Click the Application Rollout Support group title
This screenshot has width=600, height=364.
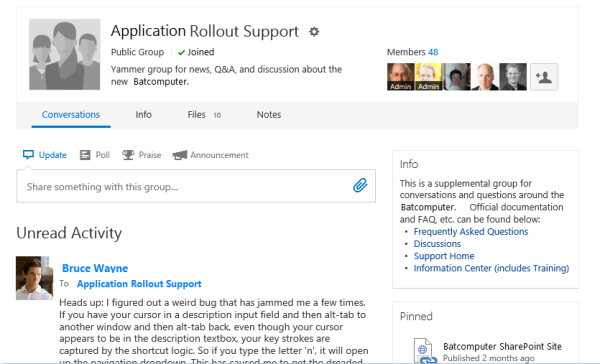pyautogui.click(x=205, y=31)
